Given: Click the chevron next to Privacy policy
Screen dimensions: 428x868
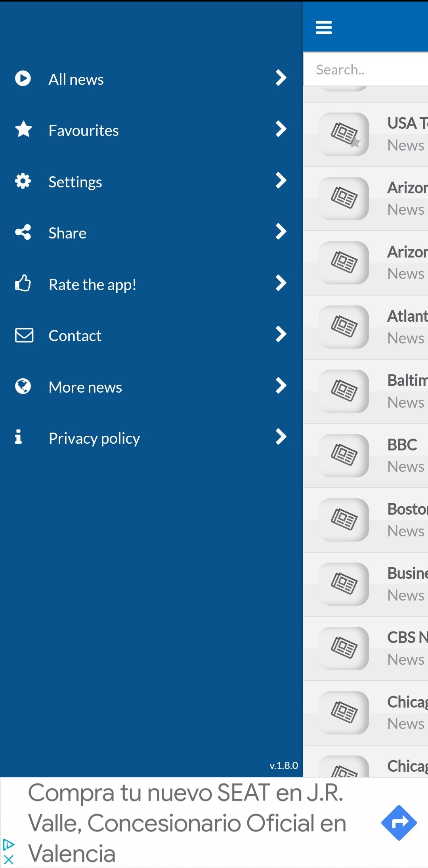Looking at the screenshot, I should point(281,437).
